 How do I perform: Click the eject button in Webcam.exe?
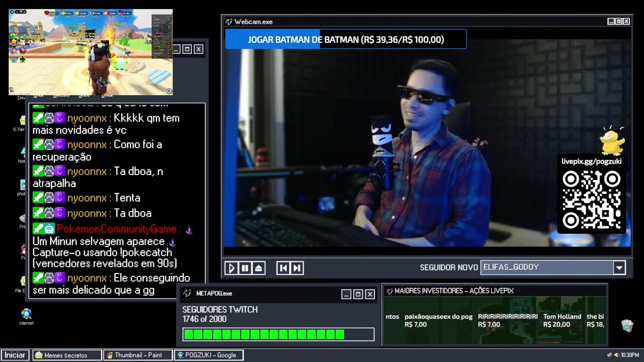point(259,268)
